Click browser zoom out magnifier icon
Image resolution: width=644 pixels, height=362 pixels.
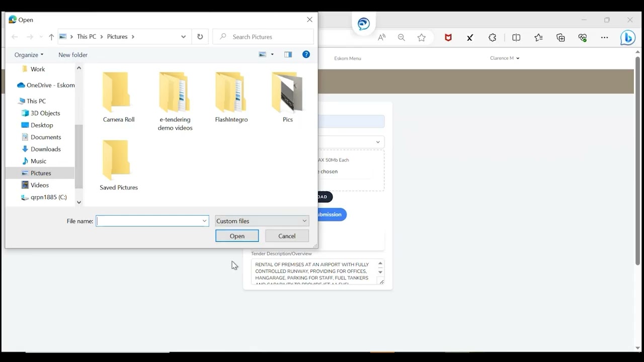[x=401, y=38]
